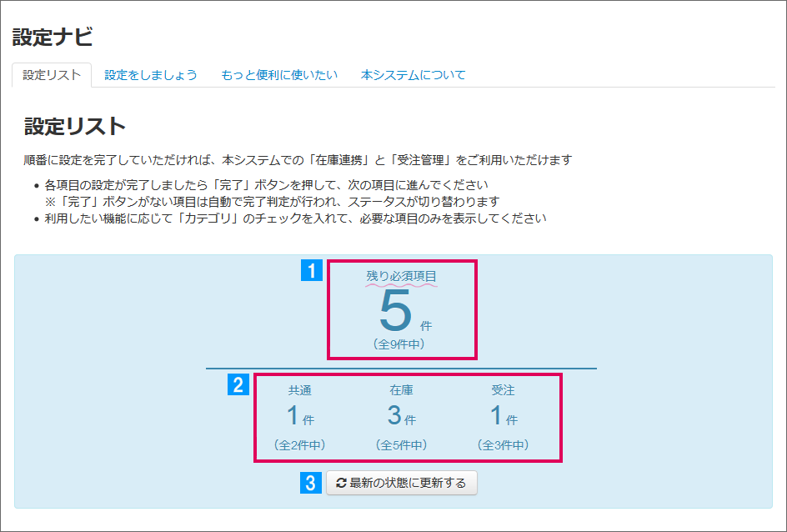Click the 1 件 count under 受注
This screenshot has width=787, height=532.
point(504,415)
